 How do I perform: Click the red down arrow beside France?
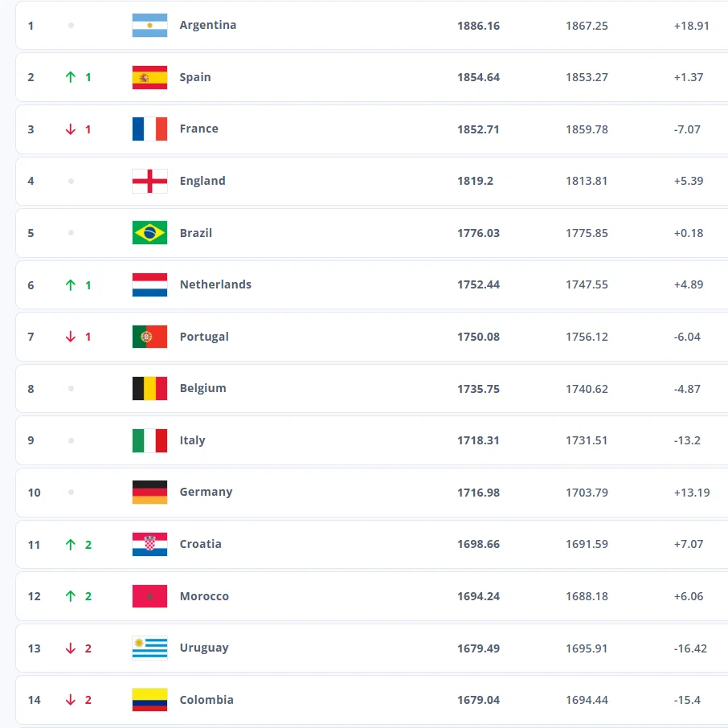tap(71, 129)
